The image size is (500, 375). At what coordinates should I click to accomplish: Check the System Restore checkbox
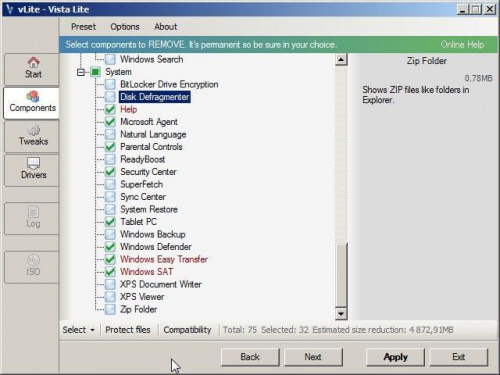pos(110,209)
